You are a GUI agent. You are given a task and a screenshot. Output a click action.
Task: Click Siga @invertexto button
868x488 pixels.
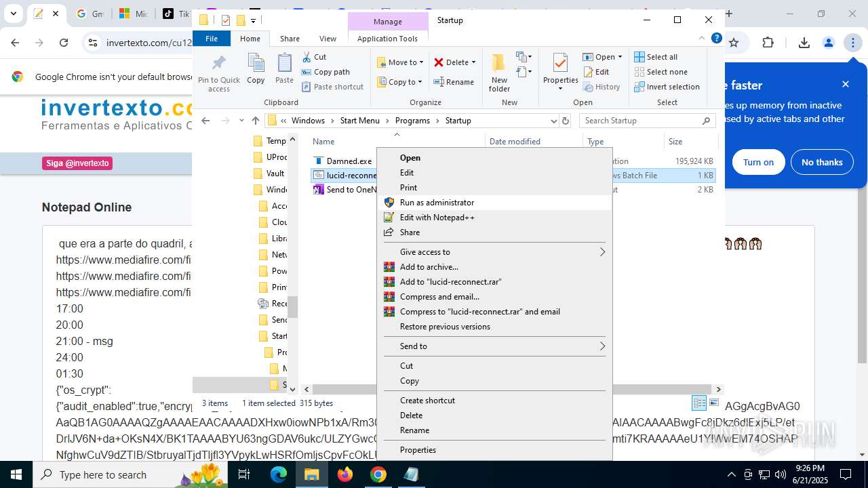click(x=77, y=163)
